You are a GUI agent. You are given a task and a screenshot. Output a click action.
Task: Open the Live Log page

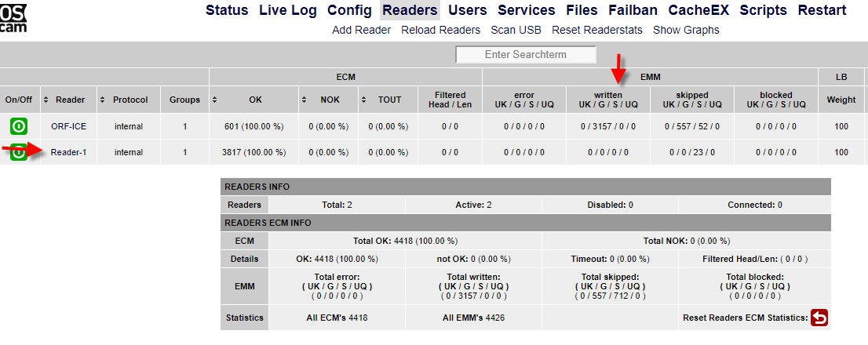coord(288,10)
